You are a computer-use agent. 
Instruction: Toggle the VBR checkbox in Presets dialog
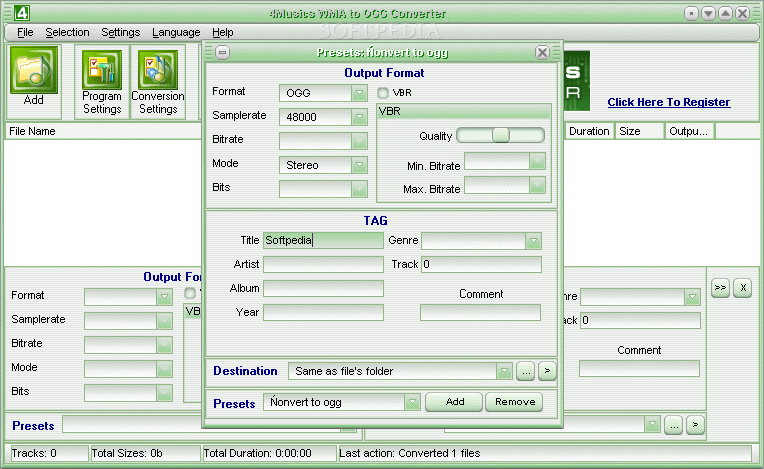[383, 93]
